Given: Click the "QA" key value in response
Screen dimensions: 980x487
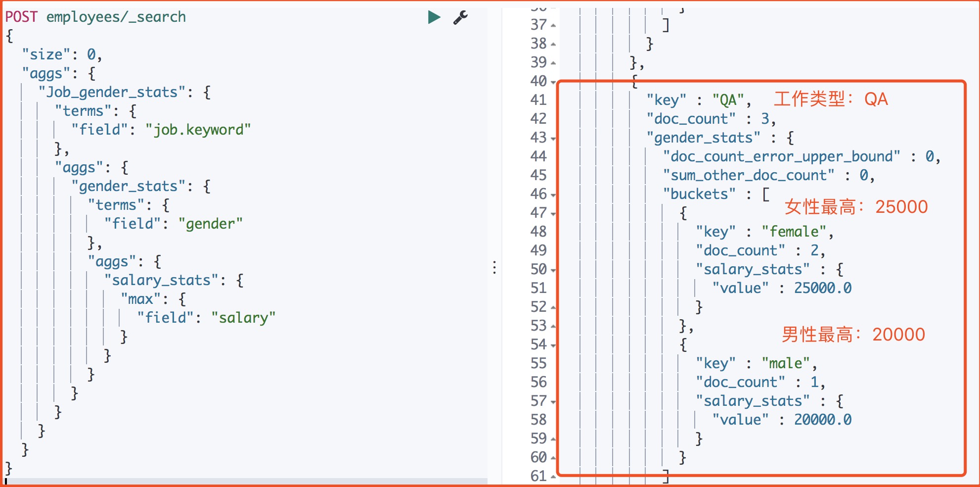Looking at the screenshot, I should click(x=728, y=100).
